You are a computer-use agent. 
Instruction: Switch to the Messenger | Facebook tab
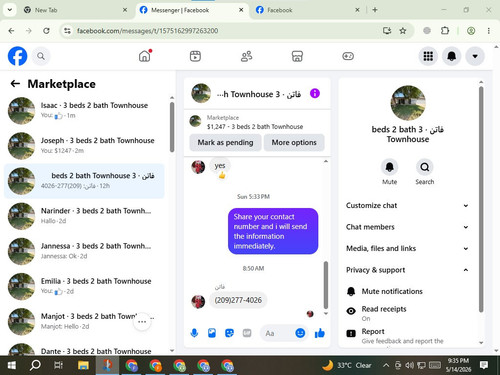coord(192,10)
